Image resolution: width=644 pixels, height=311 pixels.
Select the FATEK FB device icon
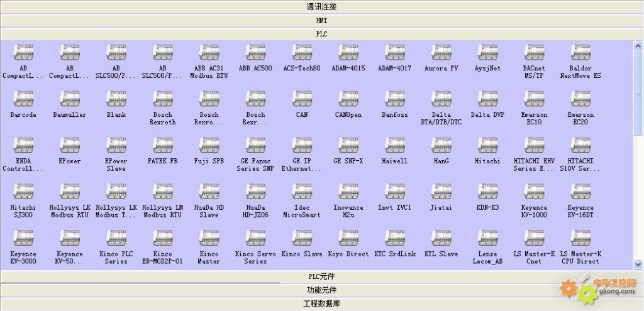[163, 145]
